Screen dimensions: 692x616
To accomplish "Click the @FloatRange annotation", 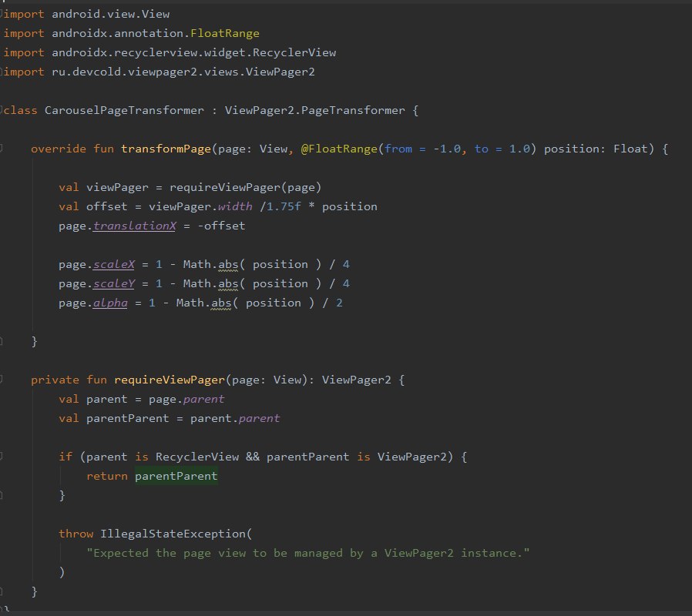I will click(x=339, y=149).
